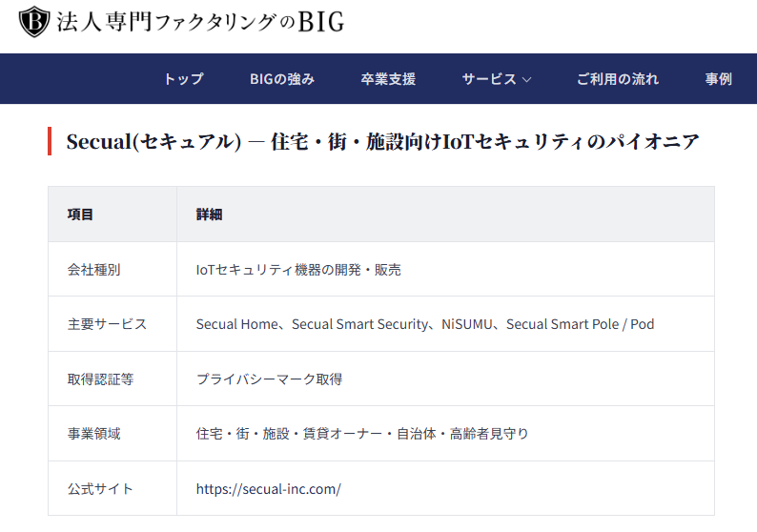Image resolution: width=757 pixels, height=532 pixels.
Task: Click the IoTセキュリティ機器の開発・販売 cell
Action: click(x=298, y=270)
